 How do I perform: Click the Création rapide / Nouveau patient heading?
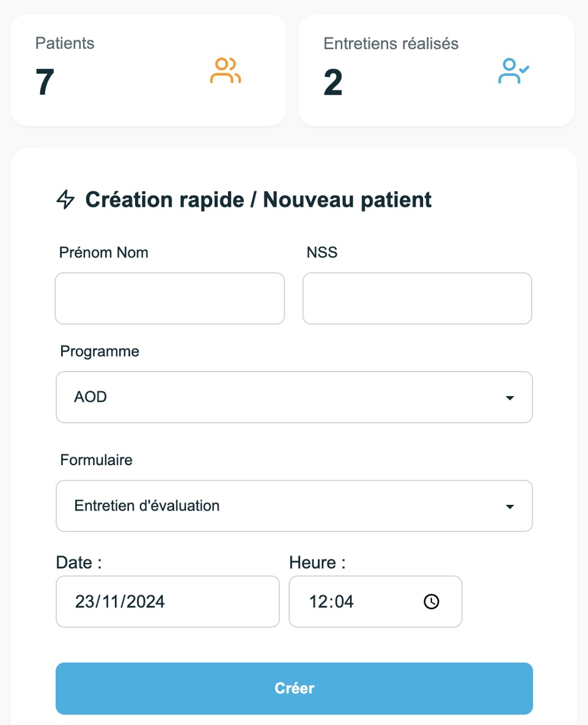pyautogui.click(x=259, y=200)
